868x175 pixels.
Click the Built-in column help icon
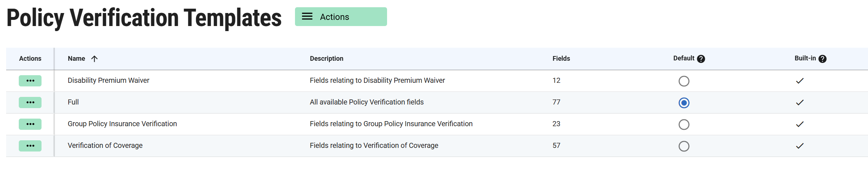[x=823, y=59]
